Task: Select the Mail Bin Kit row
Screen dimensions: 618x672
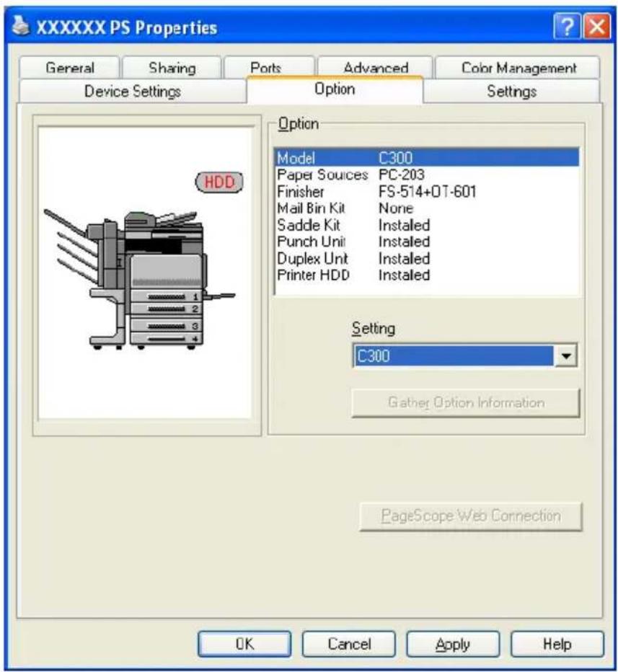Action: coord(426,208)
